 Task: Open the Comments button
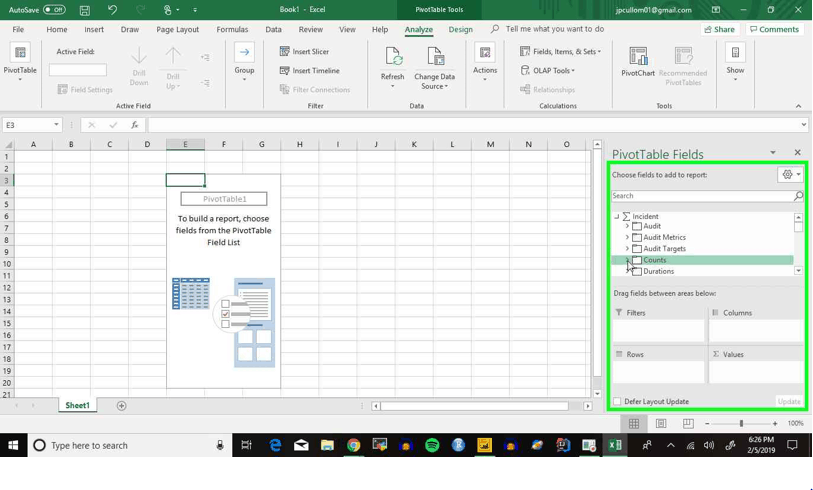point(775,30)
